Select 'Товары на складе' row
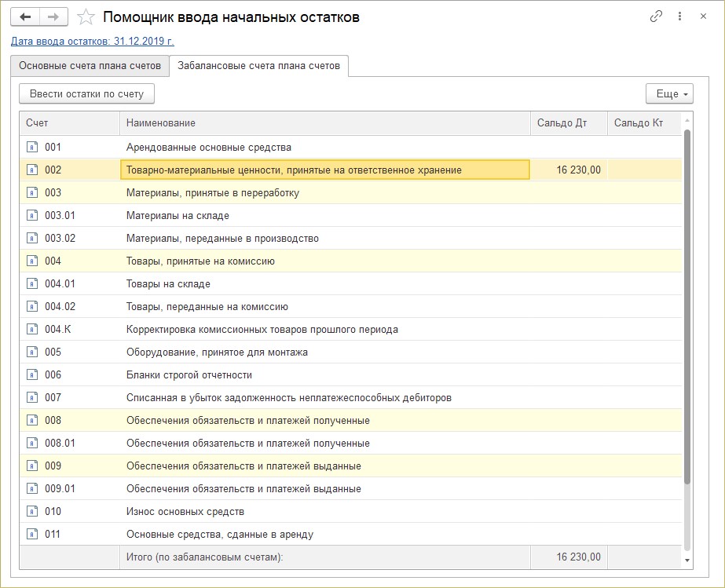The width and height of the screenshot is (725, 588). (351, 283)
